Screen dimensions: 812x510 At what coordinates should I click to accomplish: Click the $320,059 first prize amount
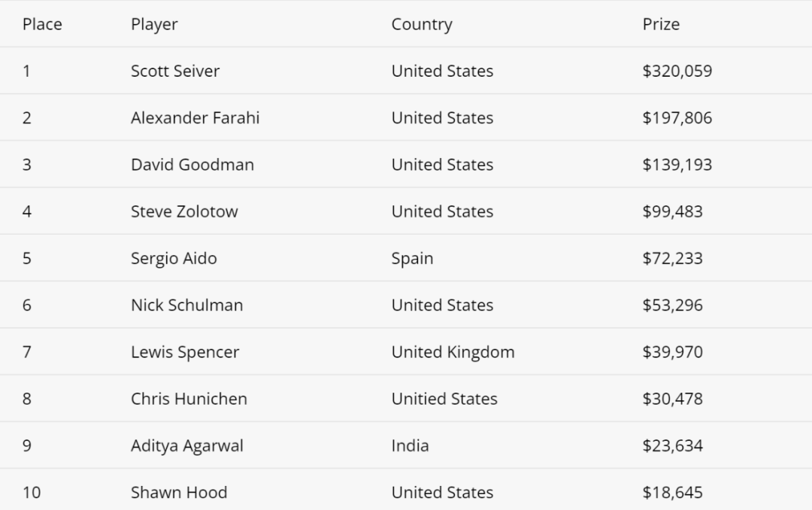pos(677,71)
